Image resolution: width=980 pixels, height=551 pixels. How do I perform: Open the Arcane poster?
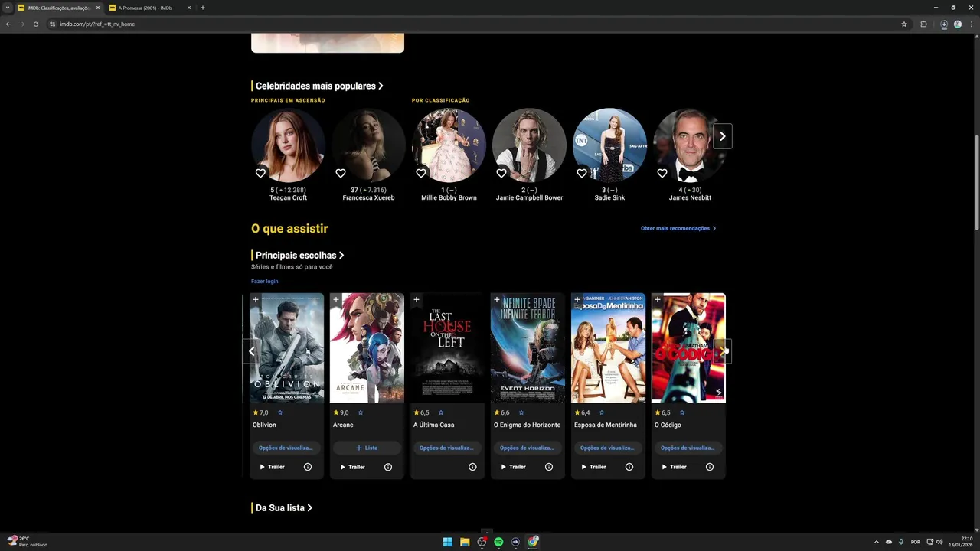(367, 347)
